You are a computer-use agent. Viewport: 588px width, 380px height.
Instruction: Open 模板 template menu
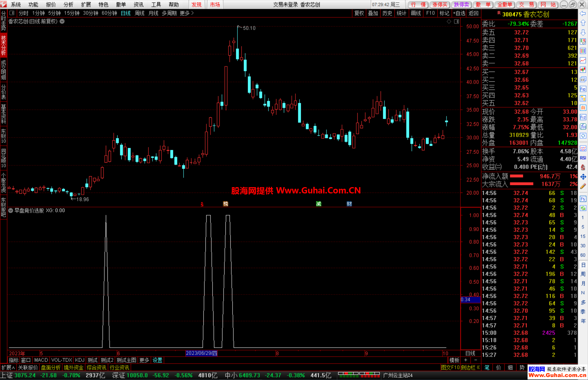pos(454,360)
